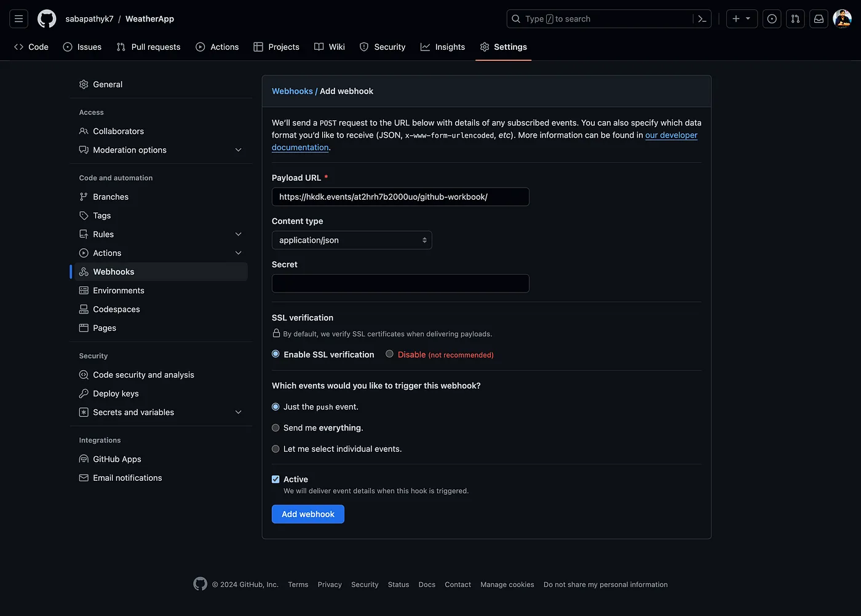Select the Send me everything option
Viewport: 861px width, 616px height.
(275, 427)
